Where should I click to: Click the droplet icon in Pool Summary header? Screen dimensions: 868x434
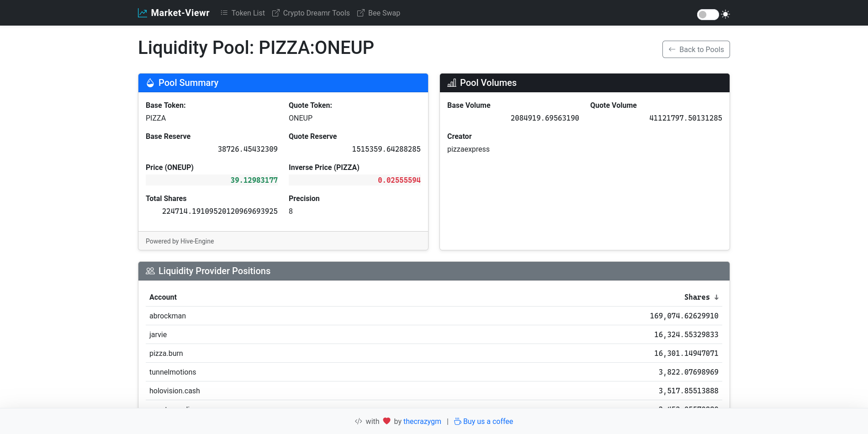150,83
